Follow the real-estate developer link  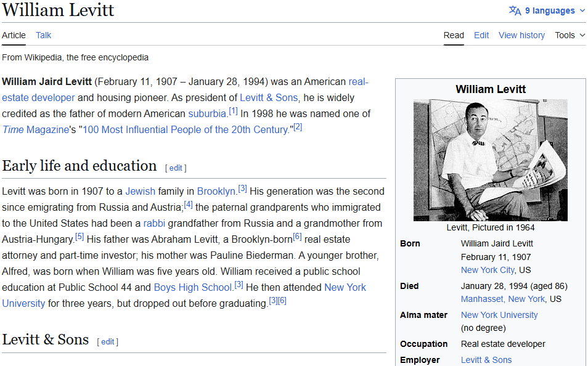(x=38, y=98)
